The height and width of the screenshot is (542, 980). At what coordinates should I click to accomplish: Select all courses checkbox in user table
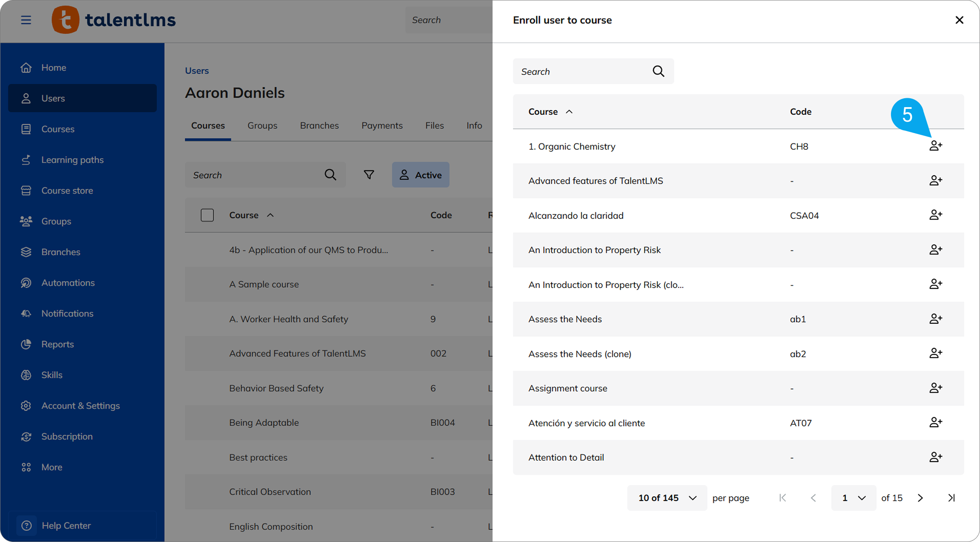point(207,215)
